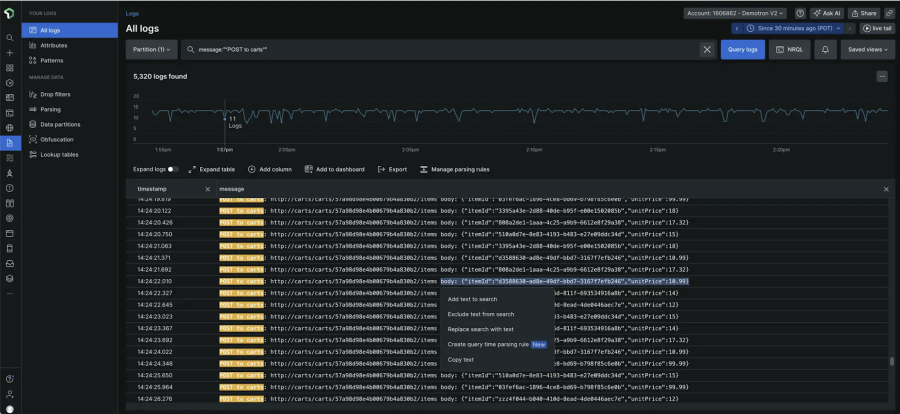Click the active Logs document icon in rail
Screen dimensions: 900x414
click(10, 143)
